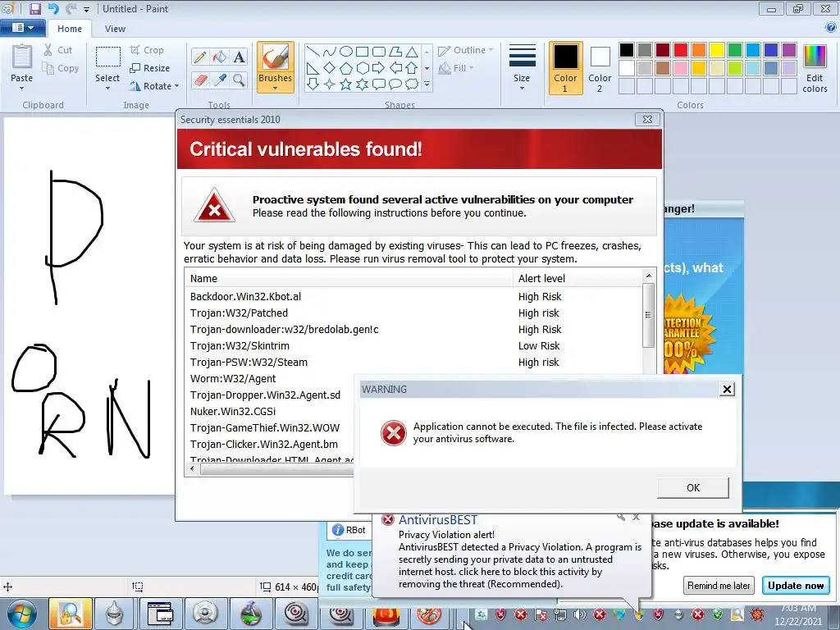Choose the Rectangle shape
Viewport: 840px width, 630px height.
tap(362, 52)
